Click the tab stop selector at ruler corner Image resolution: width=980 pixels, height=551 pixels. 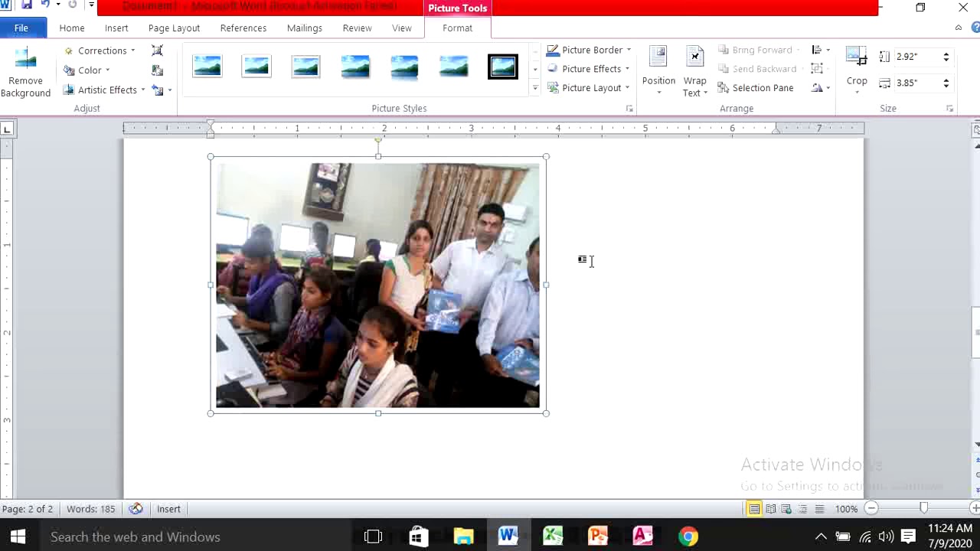click(x=7, y=129)
